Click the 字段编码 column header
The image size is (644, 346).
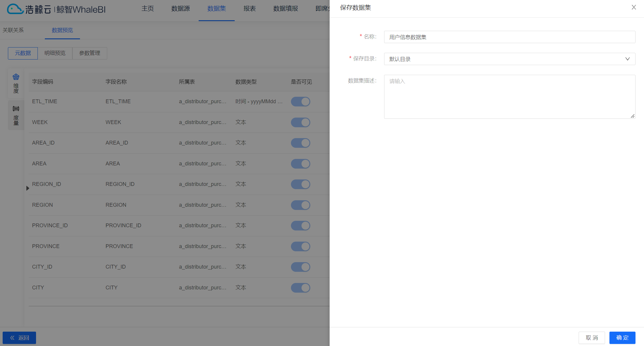[42, 82]
